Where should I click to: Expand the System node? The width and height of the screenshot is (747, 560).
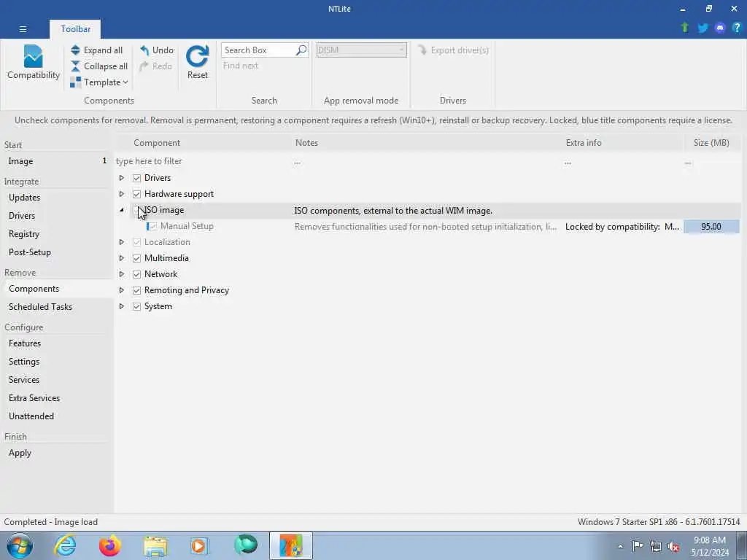tap(122, 306)
